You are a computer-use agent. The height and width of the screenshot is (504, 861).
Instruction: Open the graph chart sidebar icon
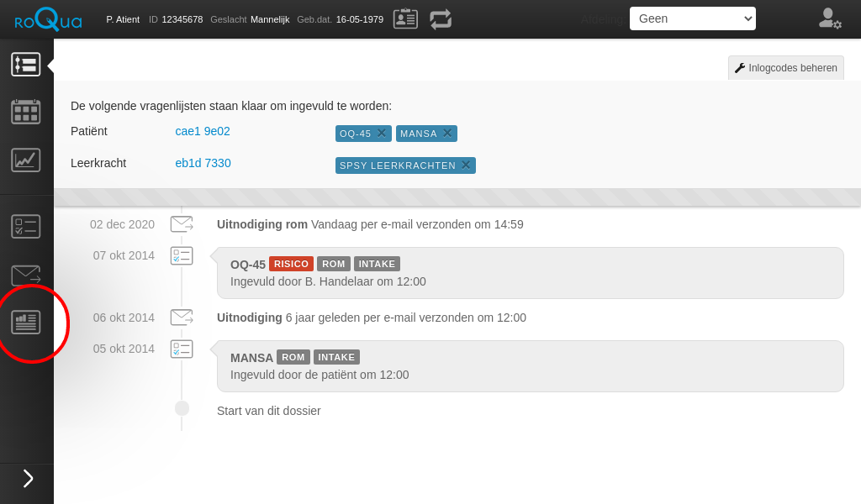point(25,160)
